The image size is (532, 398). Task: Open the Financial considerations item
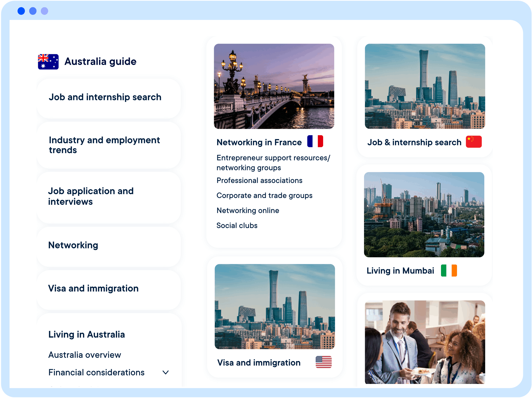97,372
